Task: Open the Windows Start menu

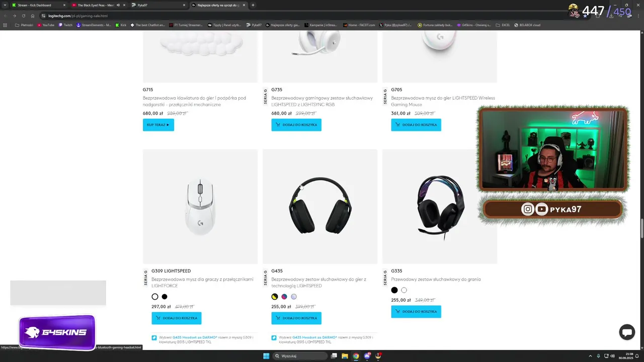Action: [x=266, y=356]
